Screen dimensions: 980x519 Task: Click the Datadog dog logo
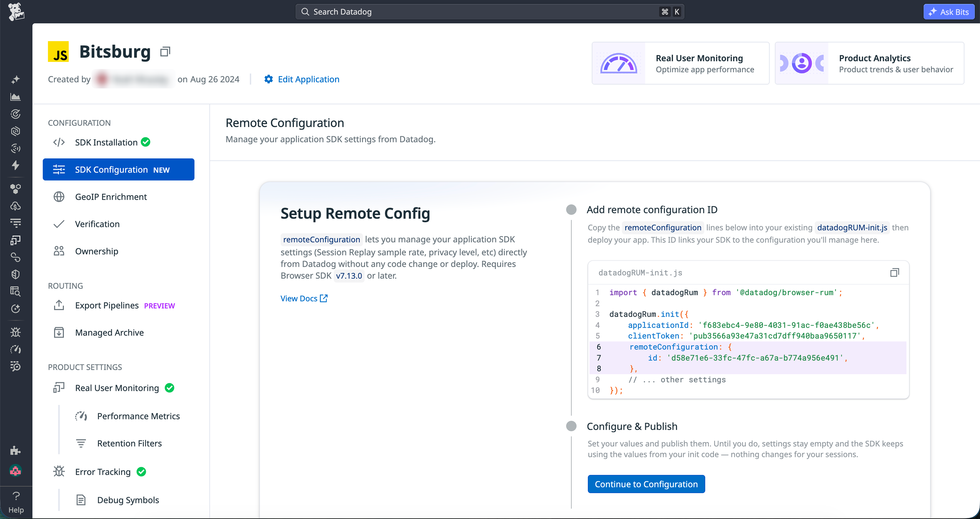click(x=16, y=12)
